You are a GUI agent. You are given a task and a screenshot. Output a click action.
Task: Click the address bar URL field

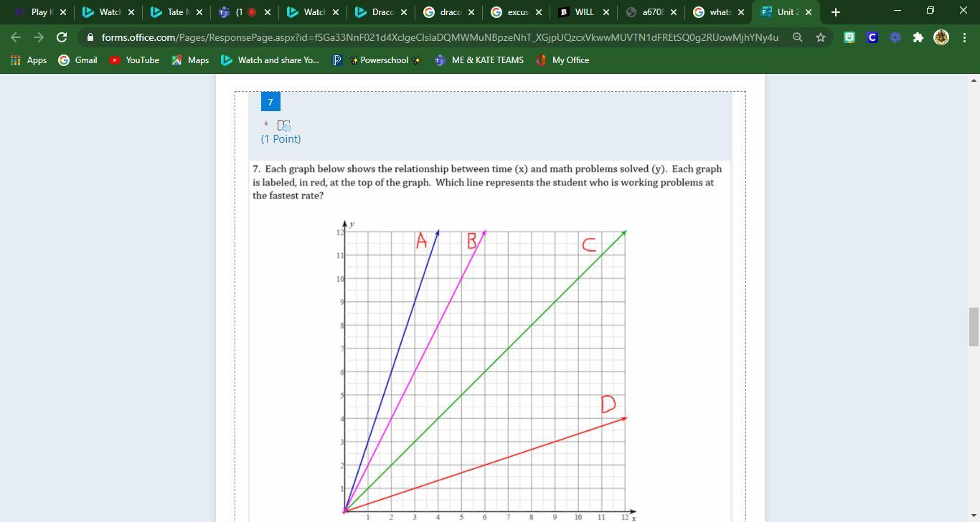(x=440, y=37)
